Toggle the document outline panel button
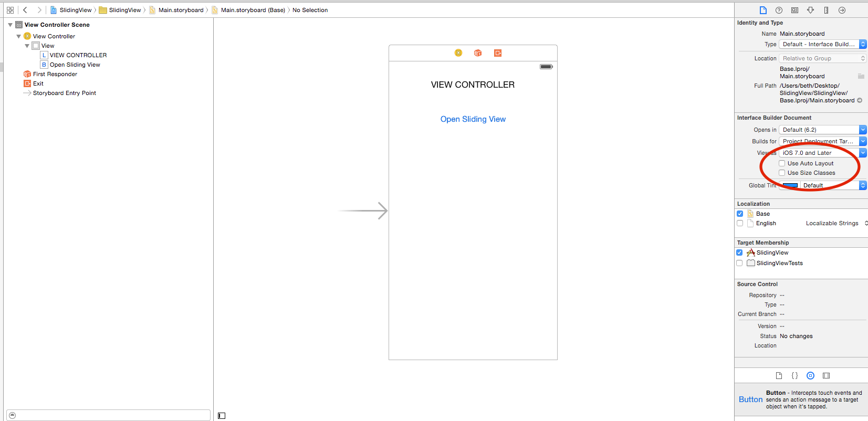 [222, 416]
